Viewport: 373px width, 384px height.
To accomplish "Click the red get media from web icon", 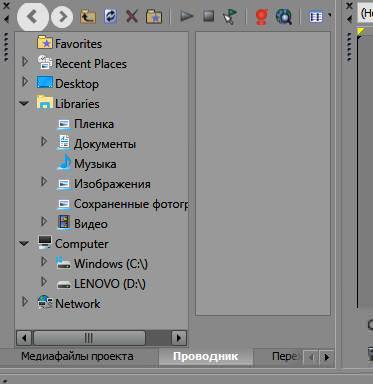I will (262, 17).
